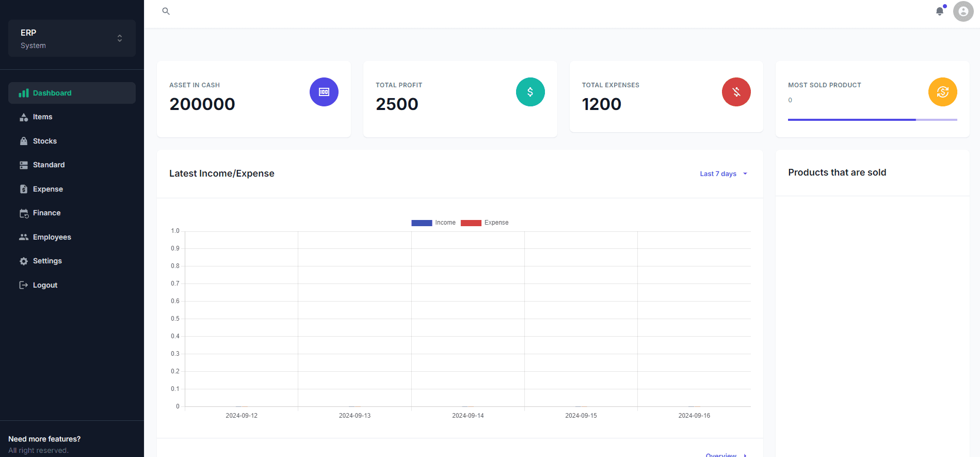Click the Most Sold Product orange icon
The image size is (980, 457).
click(x=943, y=92)
